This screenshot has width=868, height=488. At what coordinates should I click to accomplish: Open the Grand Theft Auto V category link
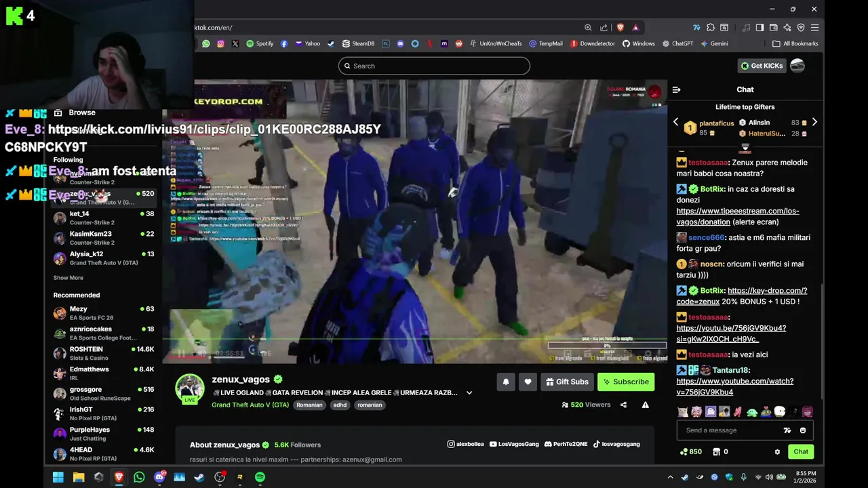click(x=250, y=405)
